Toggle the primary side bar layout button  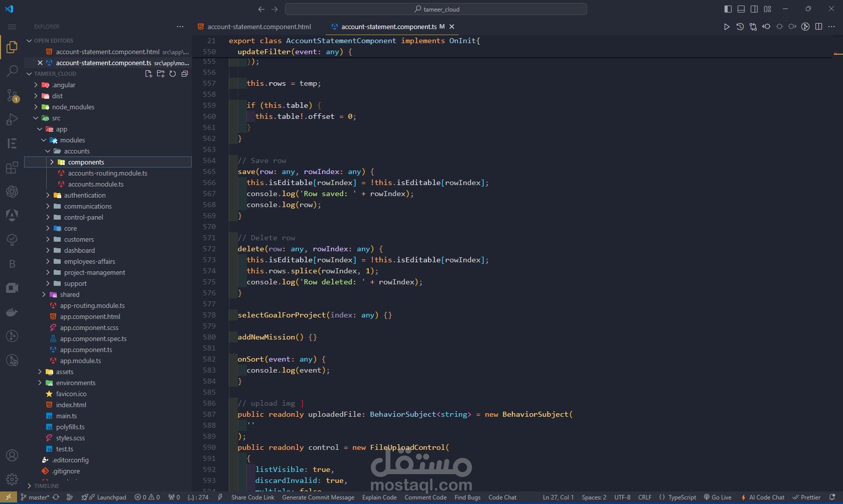click(728, 9)
